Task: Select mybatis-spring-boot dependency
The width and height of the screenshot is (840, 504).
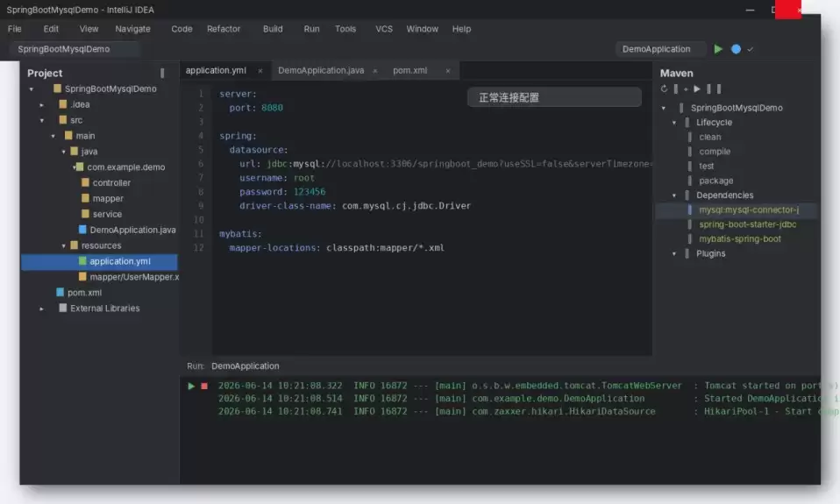Action: (x=740, y=239)
